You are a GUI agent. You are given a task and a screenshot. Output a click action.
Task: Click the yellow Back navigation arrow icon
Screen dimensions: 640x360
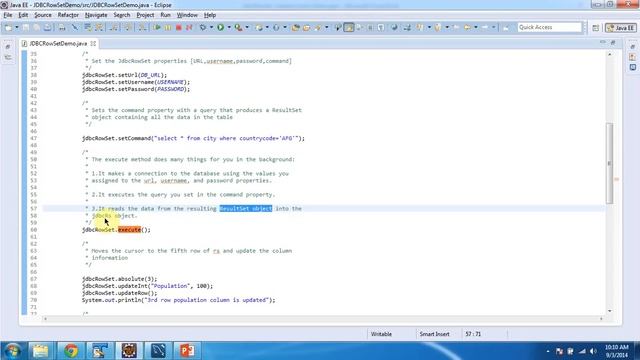point(467,27)
